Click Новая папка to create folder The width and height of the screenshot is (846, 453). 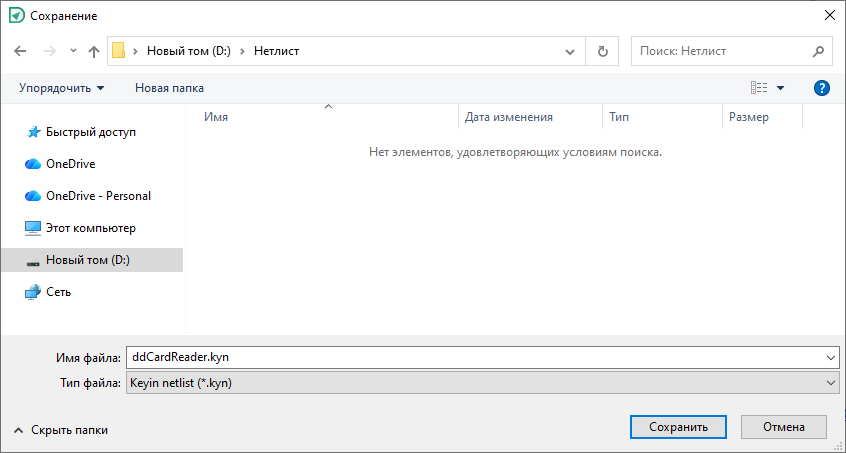(x=169, y=88)
